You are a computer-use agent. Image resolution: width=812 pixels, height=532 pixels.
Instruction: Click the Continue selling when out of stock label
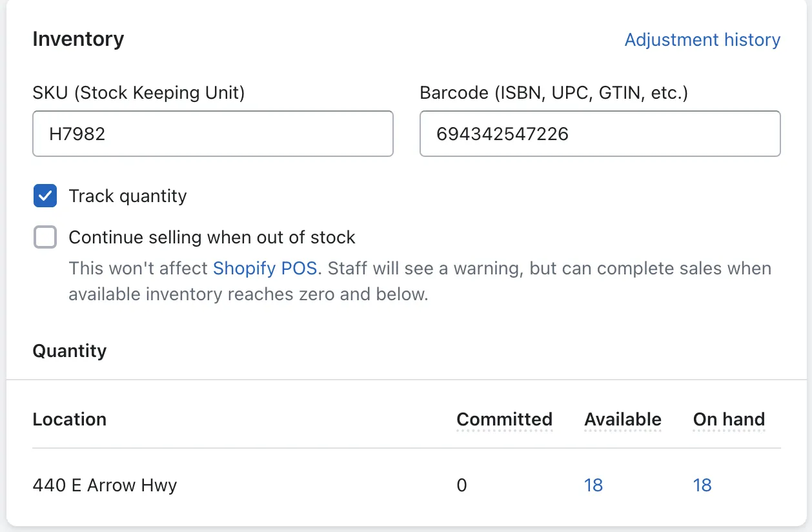tap(212, 238)
